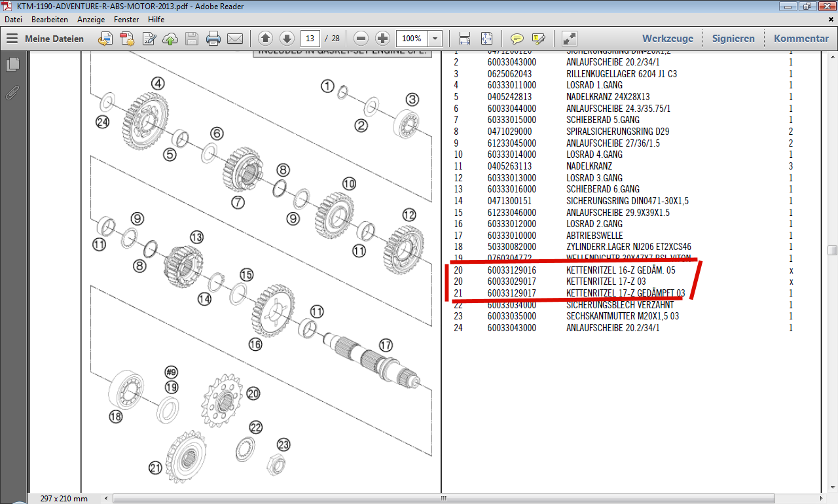Screen dimensions: 838x504
Task: Open attachments paperclip panel
Action: click(12, 92)
